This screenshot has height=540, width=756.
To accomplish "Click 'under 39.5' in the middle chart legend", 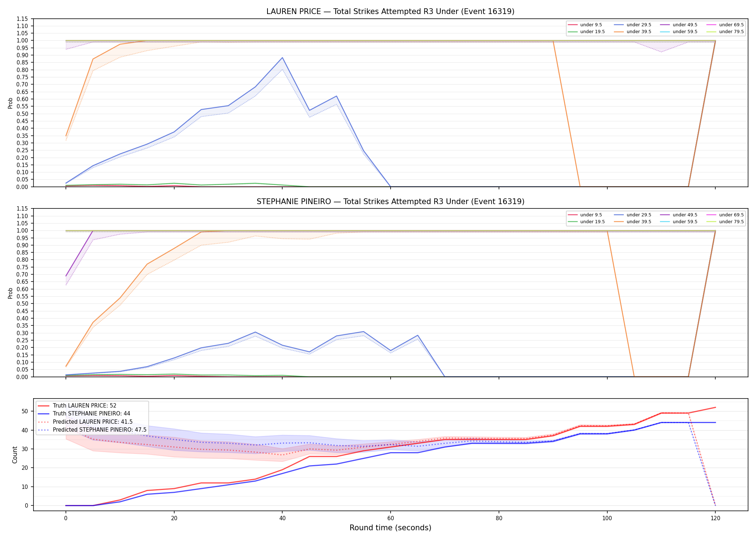I will click(x=639, y=222).
